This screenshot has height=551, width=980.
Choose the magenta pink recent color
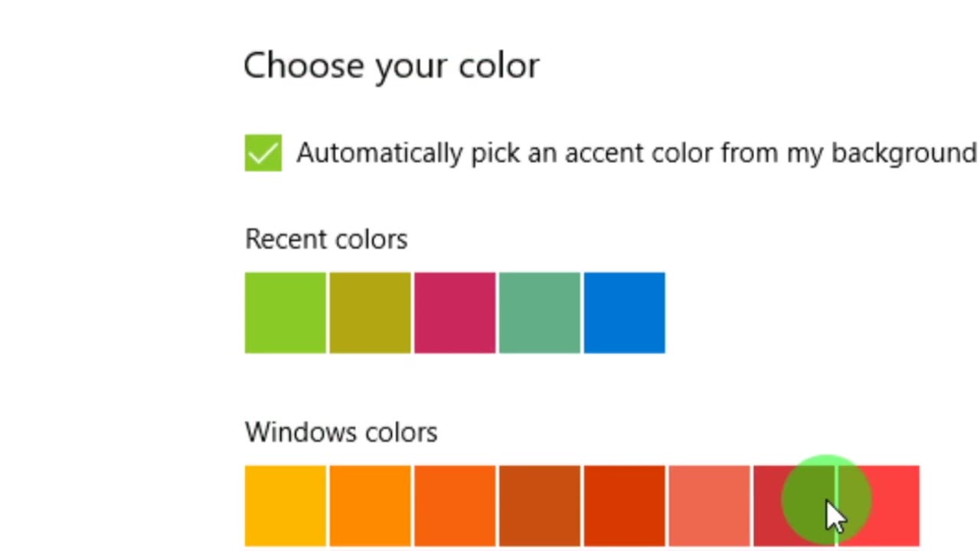click(455, 313)
